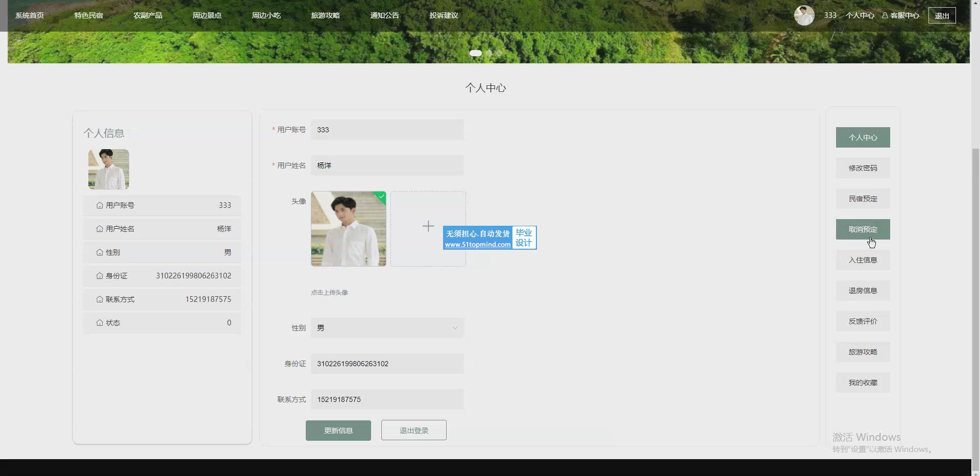
Task: Click the 退出 button in the header
Action: click(x=942, y=15)
